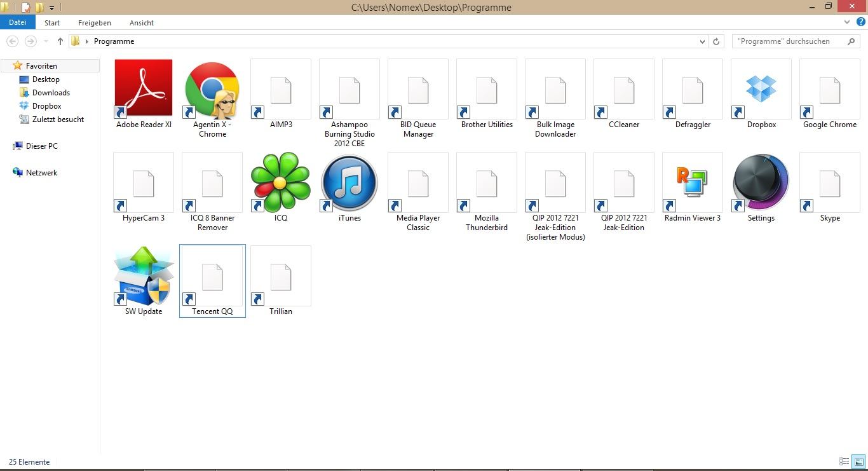Screen dimensions: 868x471
Task: Select the ICQ 8 Banner Remover shortcut
Action: pyautogui.click(x=212, y=192)
